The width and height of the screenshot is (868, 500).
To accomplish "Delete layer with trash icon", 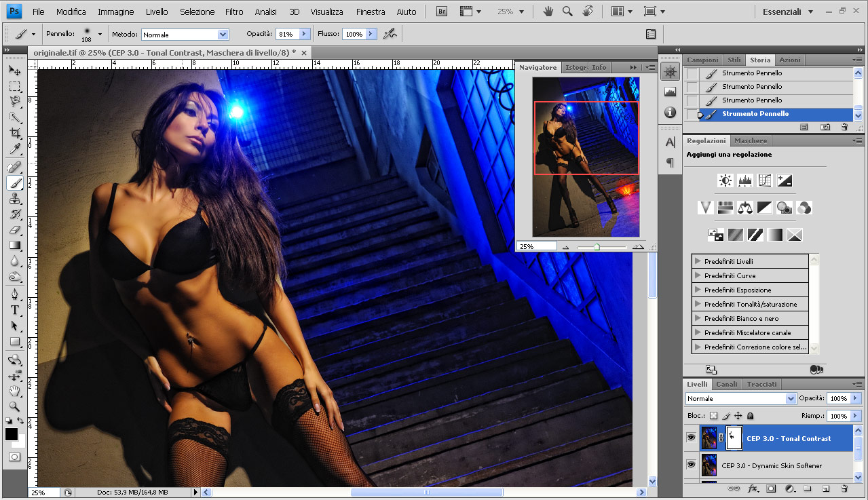I will pyautogui.click(x=844, y=488).
